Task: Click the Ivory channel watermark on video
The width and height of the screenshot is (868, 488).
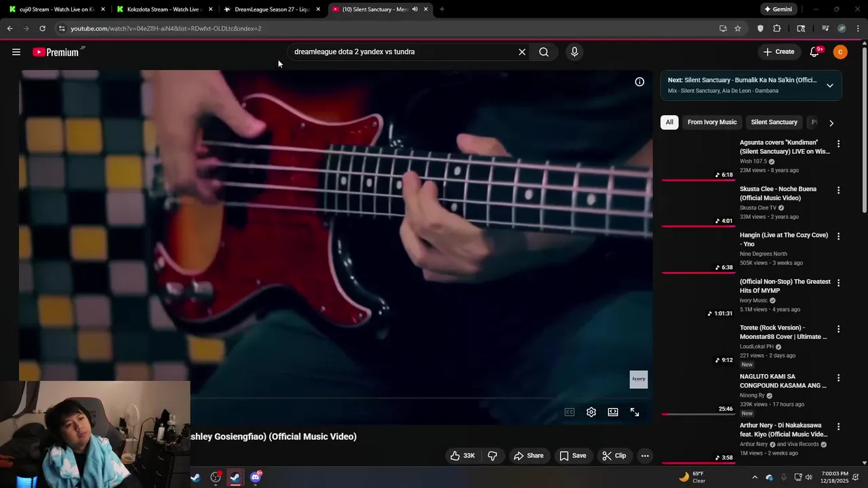Action: (x=639, y=380)
